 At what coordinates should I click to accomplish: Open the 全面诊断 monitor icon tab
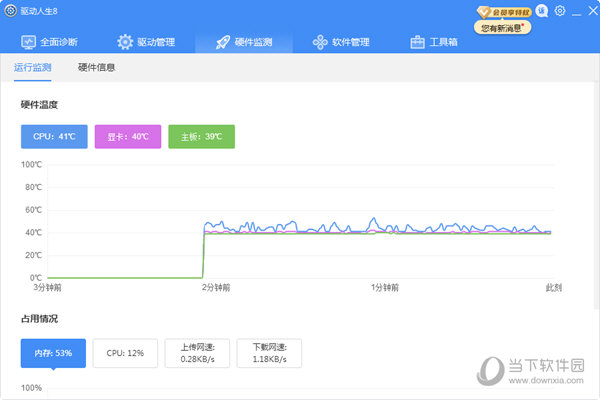pyautogui.click(x=28, y=42)
